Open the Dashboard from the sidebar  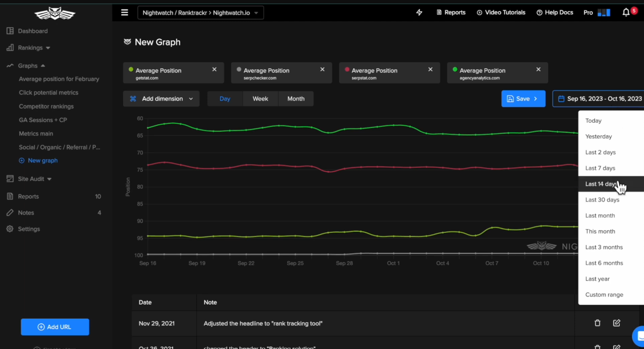click(9, 31)
